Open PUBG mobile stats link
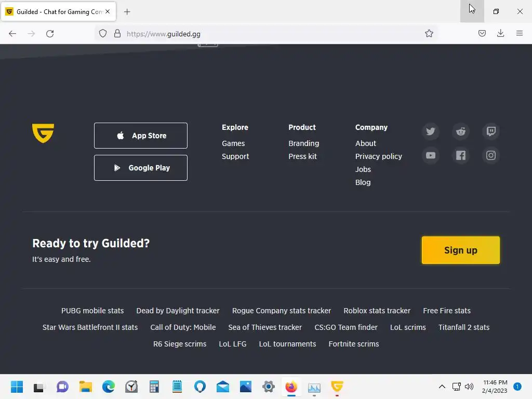Screen dimensions: 532x399 (x=92, y=311)
